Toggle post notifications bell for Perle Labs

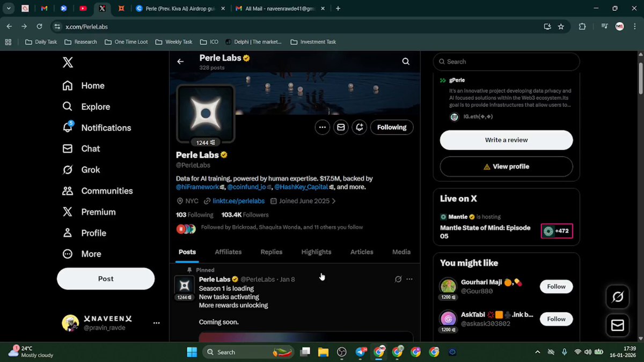[x=359, y=127]
